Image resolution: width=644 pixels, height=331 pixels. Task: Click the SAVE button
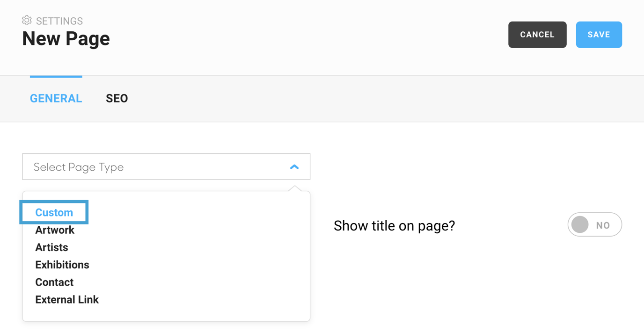click(599, 34)
